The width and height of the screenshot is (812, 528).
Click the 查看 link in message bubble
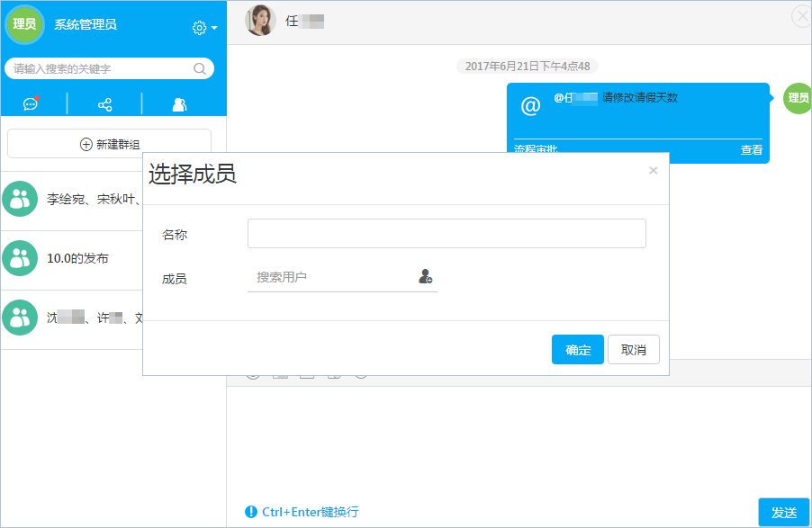[x=751, y=150]
